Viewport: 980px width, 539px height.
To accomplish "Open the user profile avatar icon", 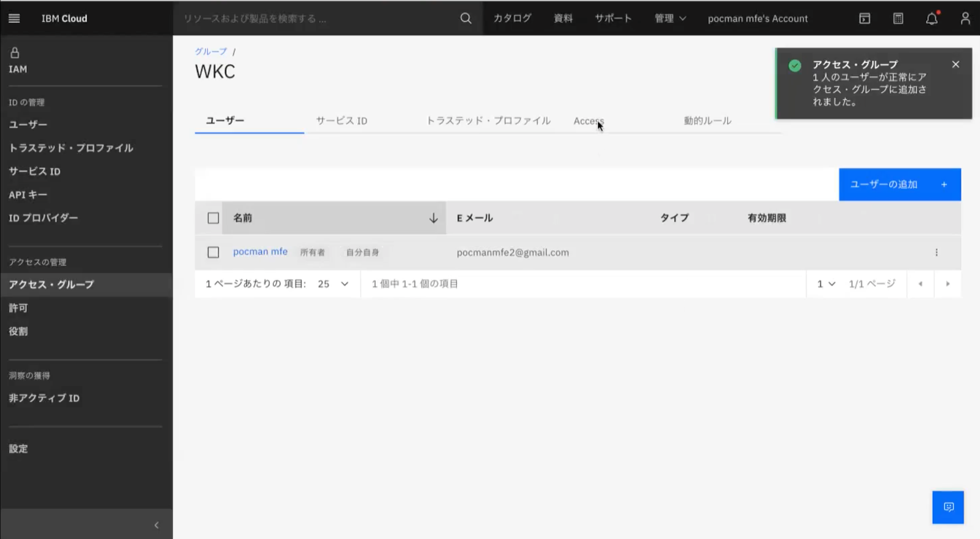I will tap(965, 18).
